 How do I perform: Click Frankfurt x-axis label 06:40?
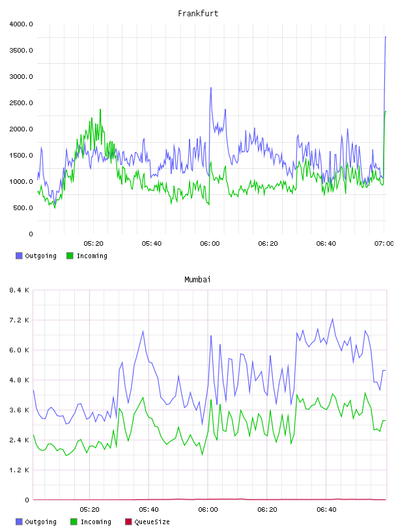tap(326, 244)
